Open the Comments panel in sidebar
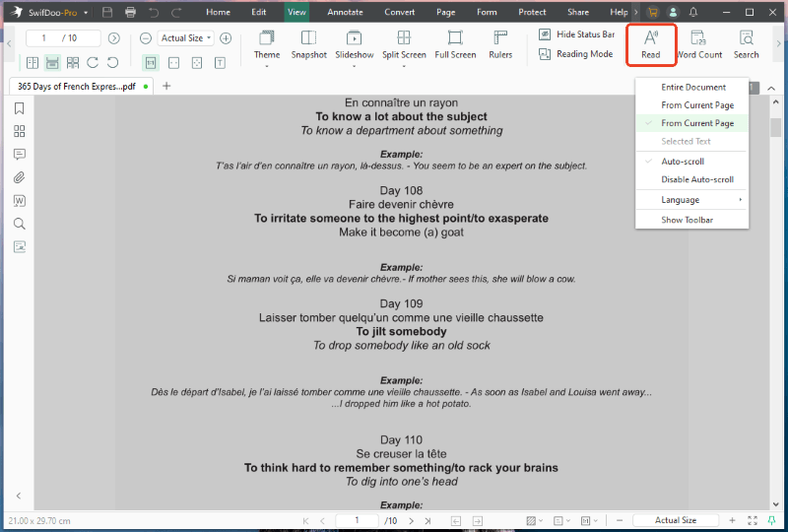Image resolution: width=788 pixels, height=532 pixels. (x=19, y=154)
